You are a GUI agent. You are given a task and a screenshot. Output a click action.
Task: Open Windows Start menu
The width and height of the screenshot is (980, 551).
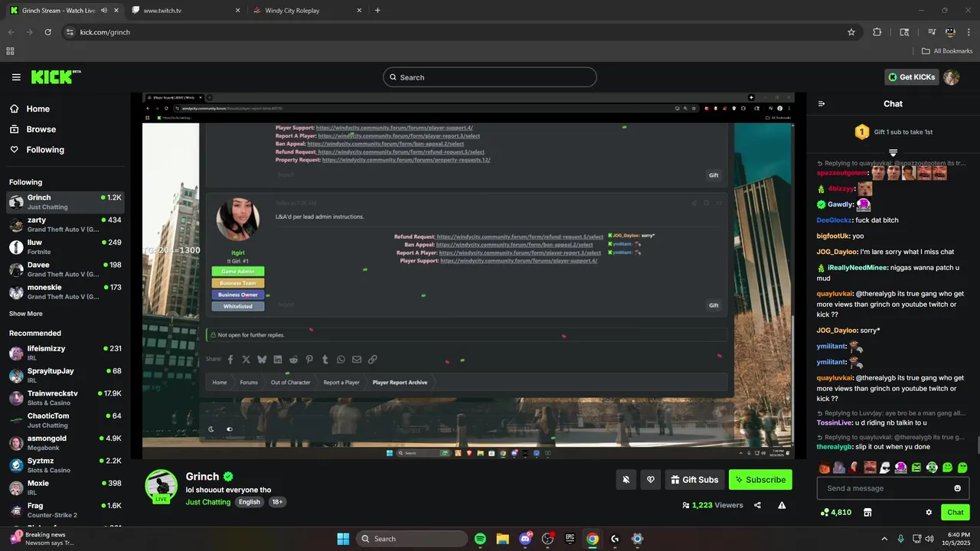(x=343, y=539)
